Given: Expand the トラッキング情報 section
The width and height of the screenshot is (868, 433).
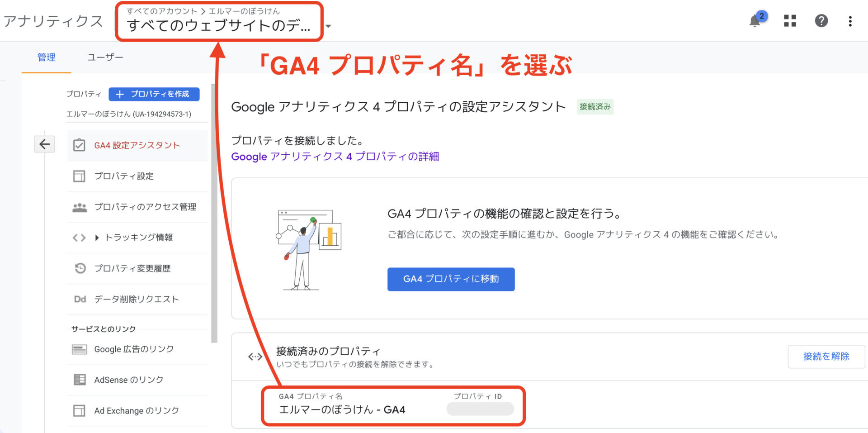Looking at the screenshot, I should coord(97,238).
